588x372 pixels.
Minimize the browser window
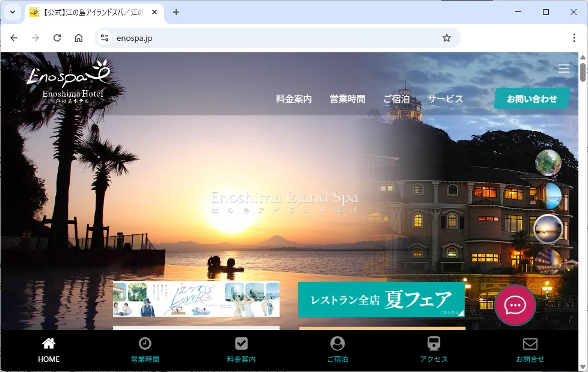click(518, 12)
